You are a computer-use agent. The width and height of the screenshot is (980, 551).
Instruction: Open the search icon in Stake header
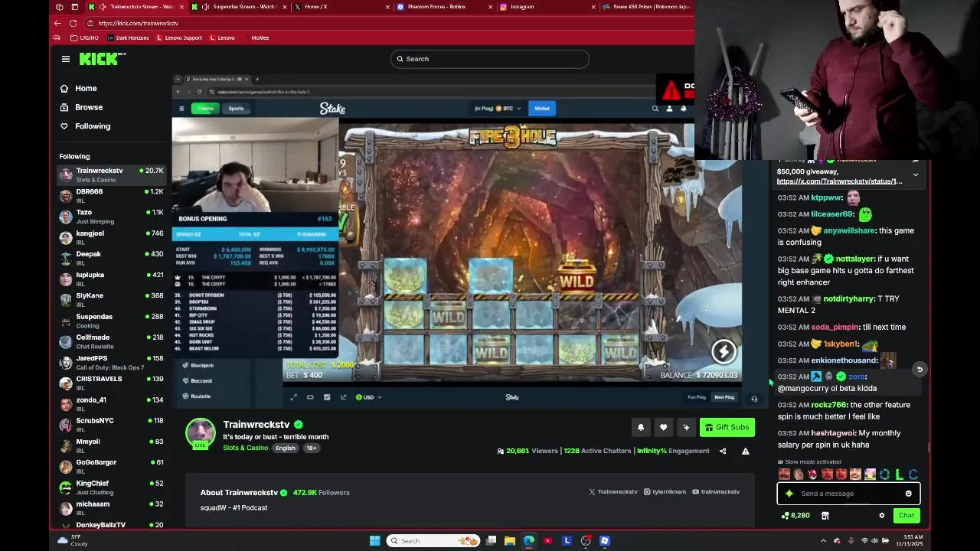click(655, 109)
